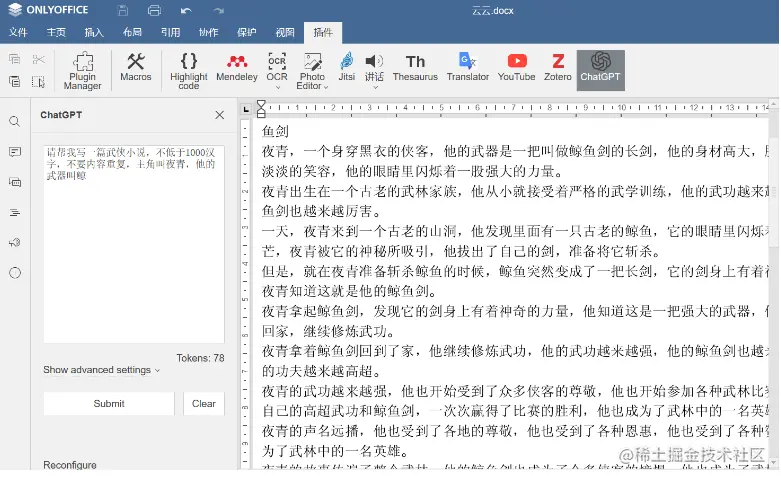The height and width of the screenshot is (480, 781).
Task: Open the headings navigation panel
Action: click(15, 213)
